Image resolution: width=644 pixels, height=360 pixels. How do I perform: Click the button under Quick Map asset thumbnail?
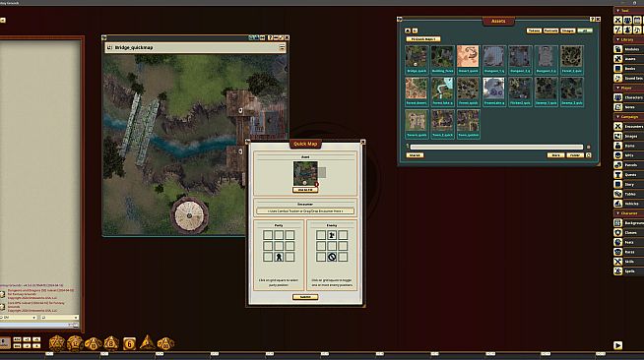coord(305,190)
